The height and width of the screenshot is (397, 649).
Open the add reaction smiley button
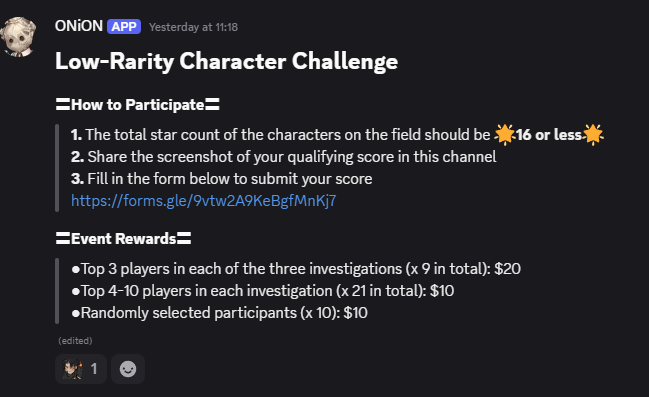128,369
